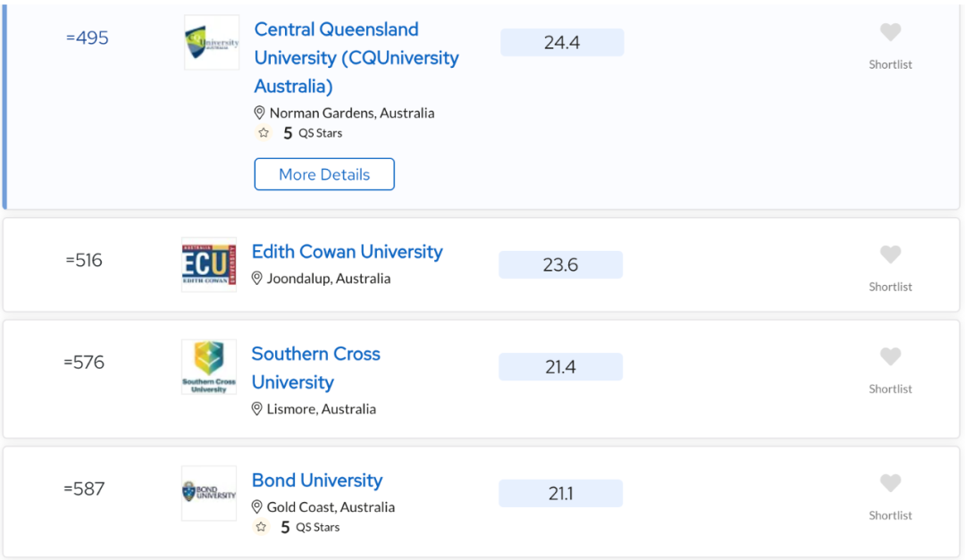This screenshot has width=965, height=560.
Task: Open the Edith Cowan University link
Action: (347, 252)
